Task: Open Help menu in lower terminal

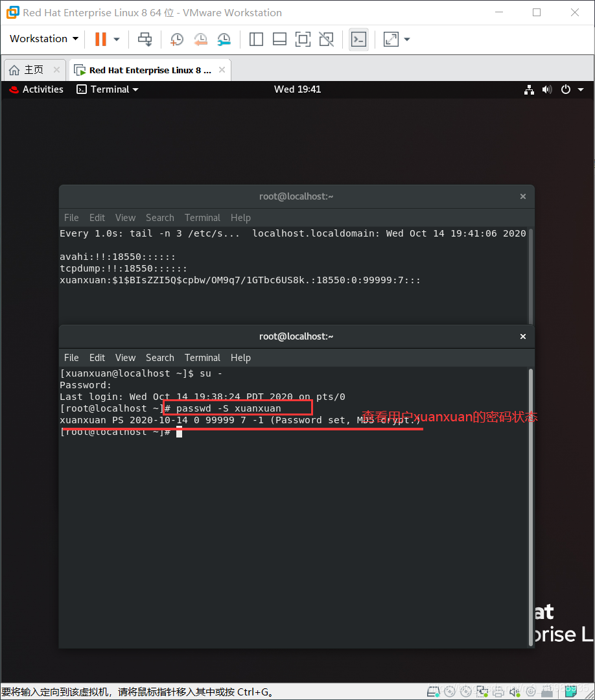Action: 240,358
